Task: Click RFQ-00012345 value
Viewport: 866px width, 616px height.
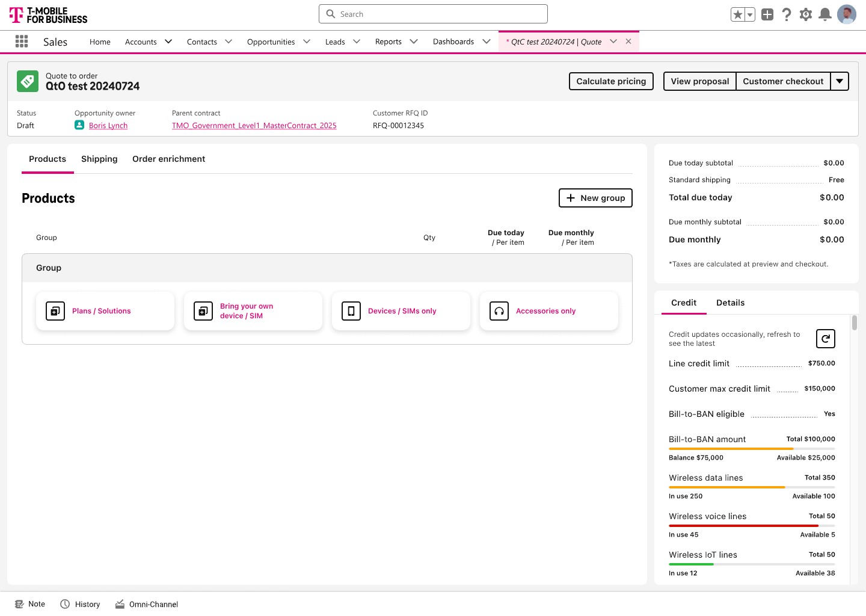Action: (398, 126)
